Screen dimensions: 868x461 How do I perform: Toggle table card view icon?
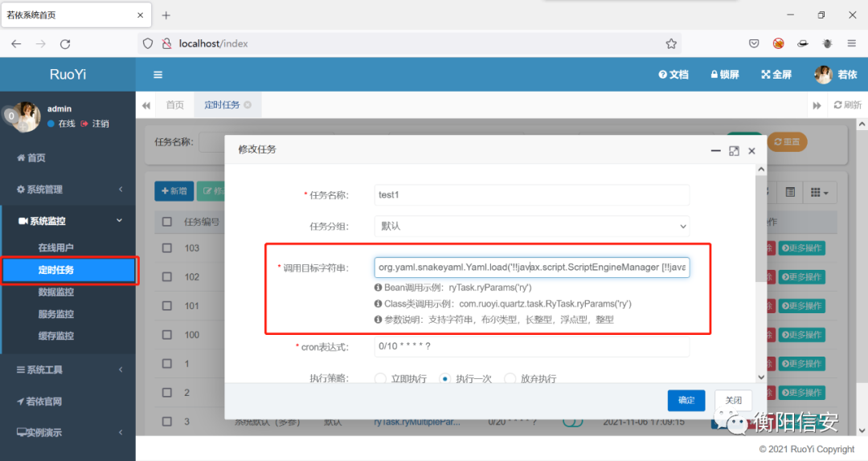coord(790,193)
